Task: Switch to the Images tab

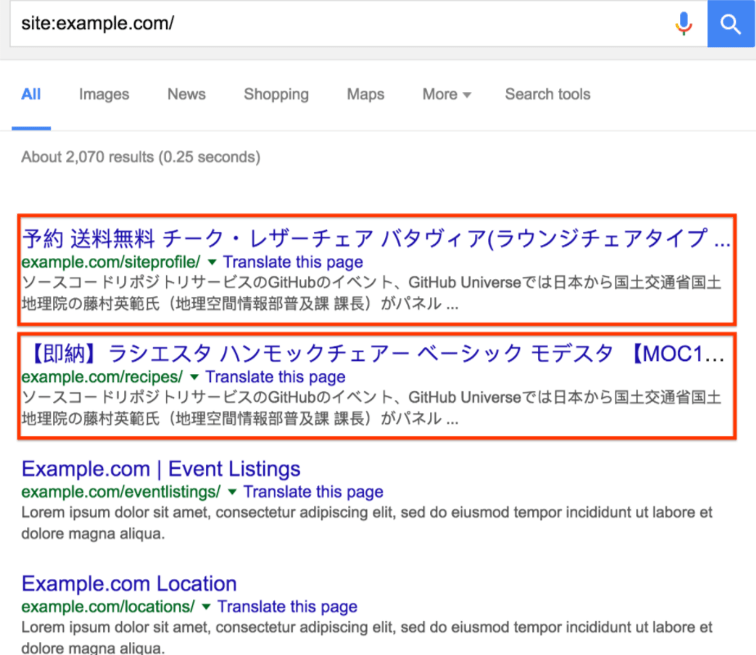Action: point(104,94)
